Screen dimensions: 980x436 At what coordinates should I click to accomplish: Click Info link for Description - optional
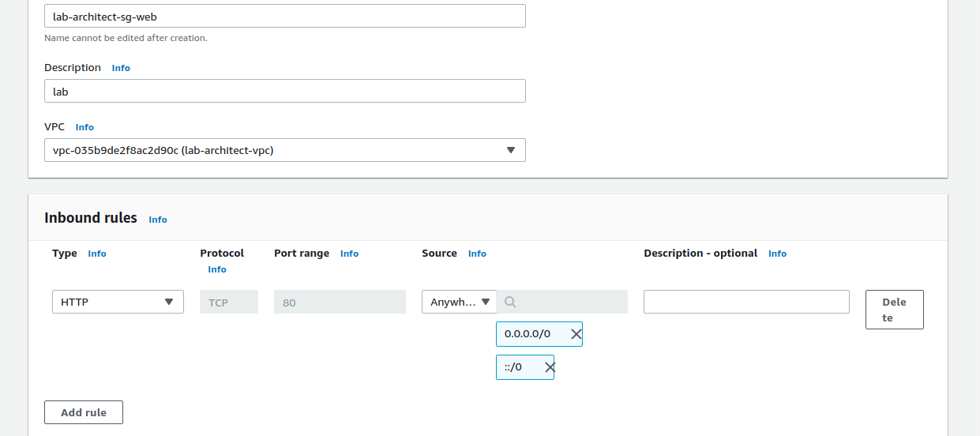coord(777,254)
